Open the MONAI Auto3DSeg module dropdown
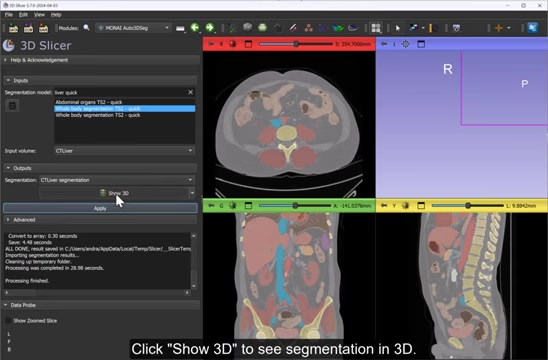The height and width of the screenshot is (360, 548). 134,28
